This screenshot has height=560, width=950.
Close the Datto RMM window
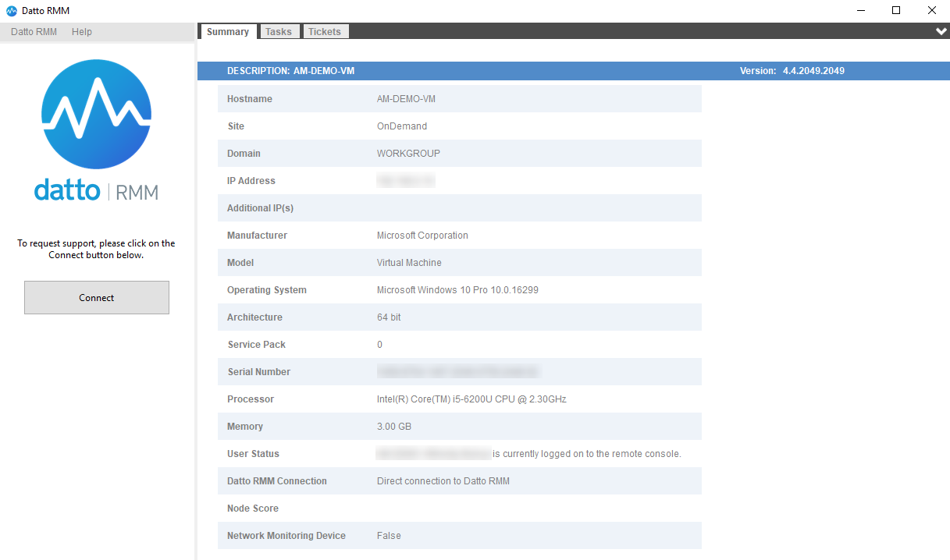(x=932, y=10)
